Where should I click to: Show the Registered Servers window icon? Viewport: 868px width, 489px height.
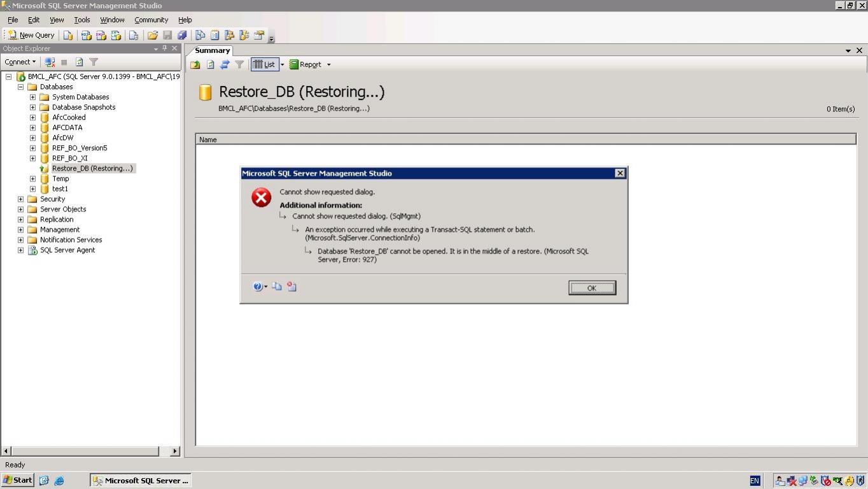[200, 36]
